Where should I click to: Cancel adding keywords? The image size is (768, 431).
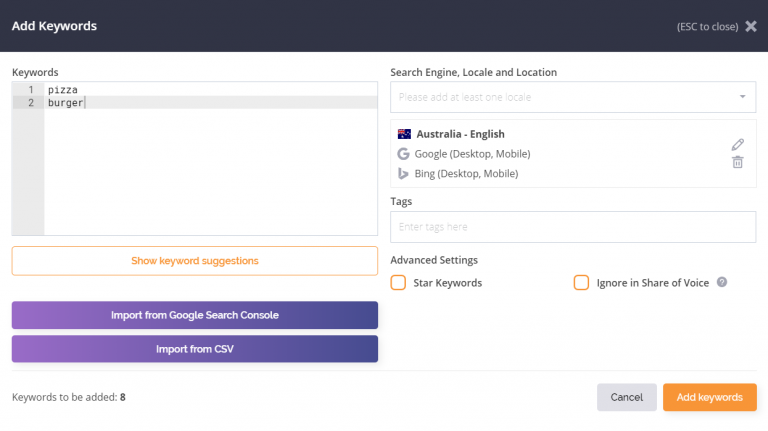626,397
